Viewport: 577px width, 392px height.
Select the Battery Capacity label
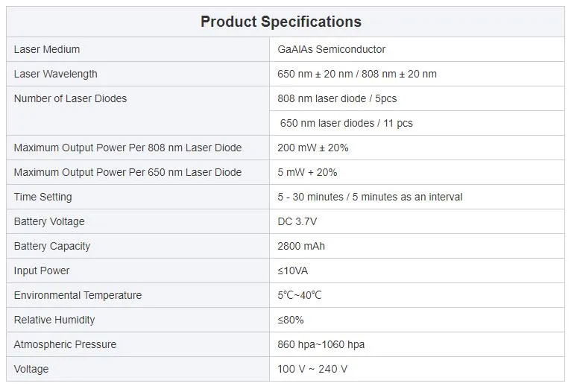pos(51,246)
